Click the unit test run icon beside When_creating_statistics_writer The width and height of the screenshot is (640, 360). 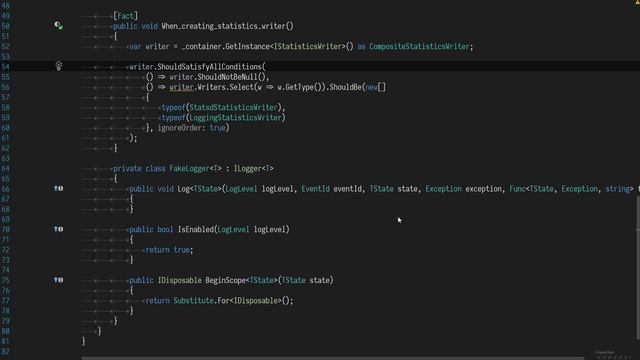point(58,26)
